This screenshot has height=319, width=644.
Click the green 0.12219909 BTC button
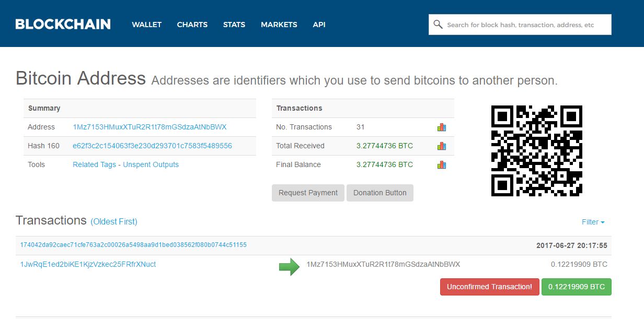pyautogui.click(x=577, y=287)
